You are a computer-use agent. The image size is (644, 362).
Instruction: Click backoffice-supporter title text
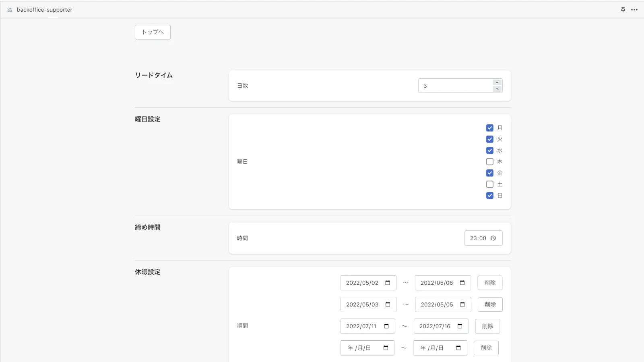45,10
